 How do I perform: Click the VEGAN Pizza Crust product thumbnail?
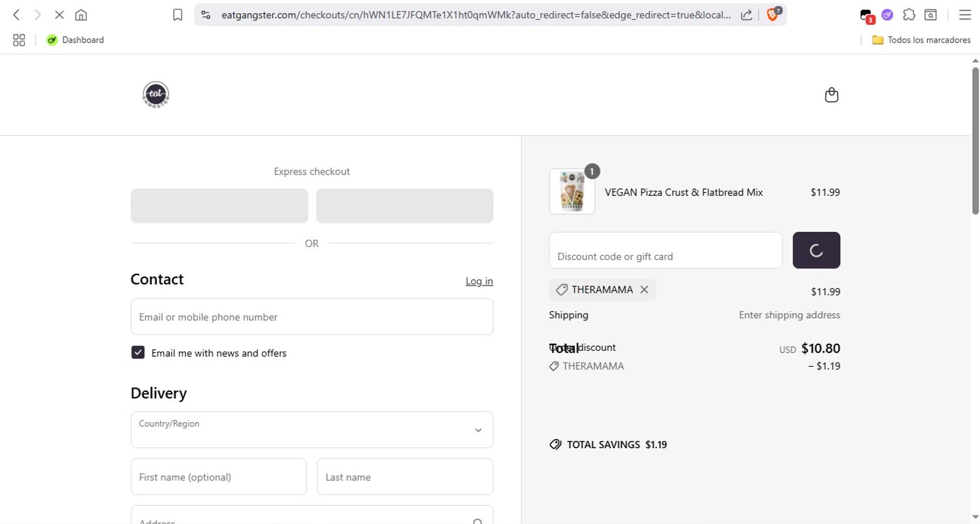[572, 191]
